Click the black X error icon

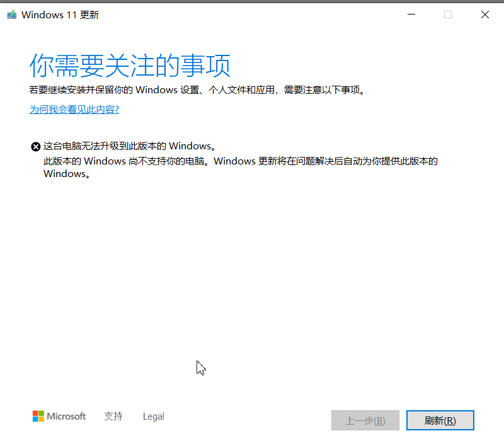pos(35,147)
